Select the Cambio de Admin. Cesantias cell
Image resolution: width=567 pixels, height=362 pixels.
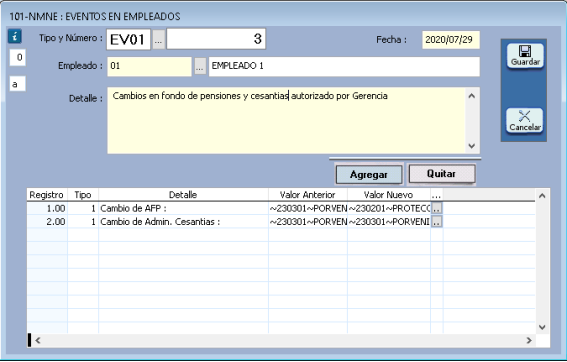click(x=183, y=222)
